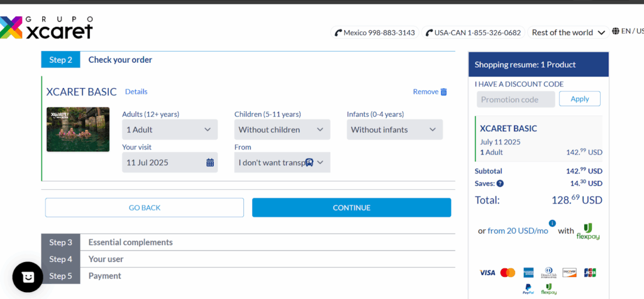
Task: Open the Children 'Without children' dropdown
Action: click(x=282, y=129)
